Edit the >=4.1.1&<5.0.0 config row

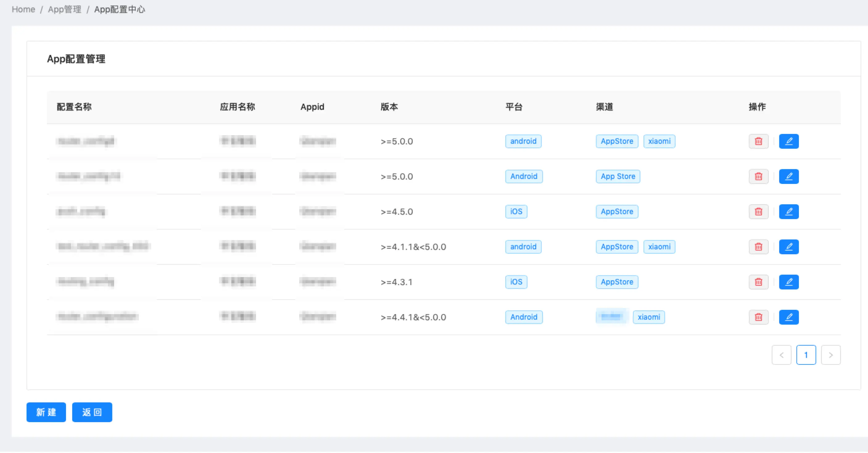788,247
